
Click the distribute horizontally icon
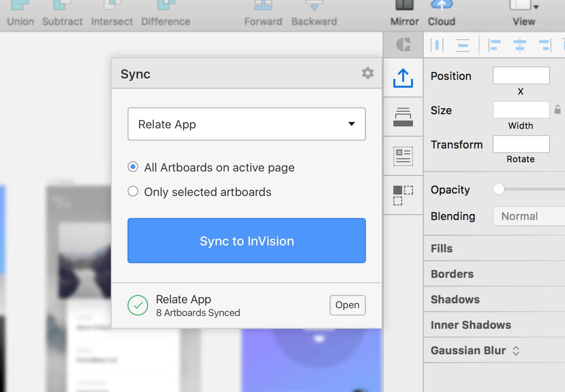tap(437, 45)
